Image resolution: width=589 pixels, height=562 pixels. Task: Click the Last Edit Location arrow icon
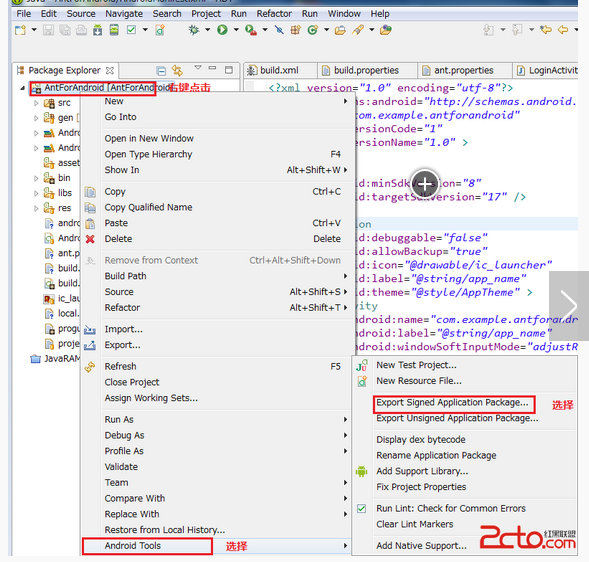(x=546, y=29)
